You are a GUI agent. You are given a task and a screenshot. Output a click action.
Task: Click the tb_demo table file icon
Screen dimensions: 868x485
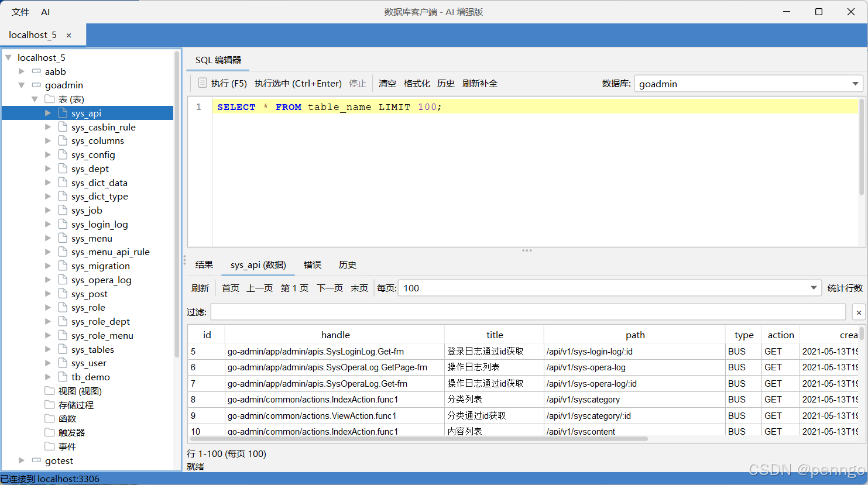pyautogui.click(x=63, y=377)
